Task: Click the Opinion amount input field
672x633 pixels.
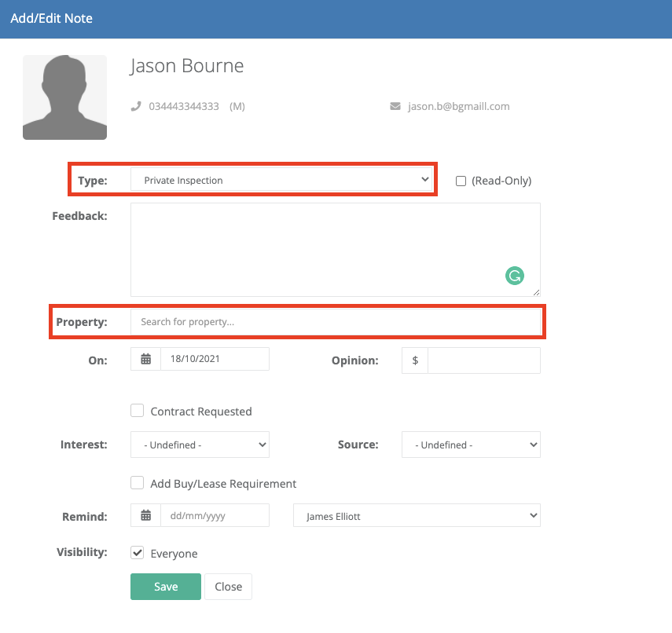Action: 484,360
